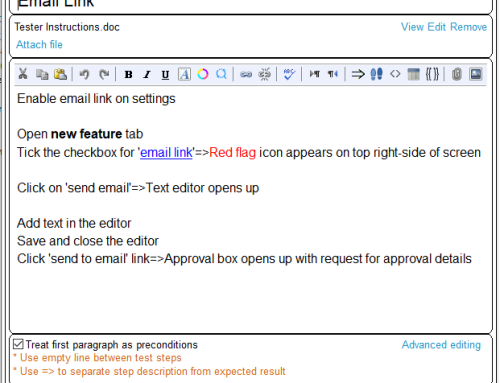Remove link with broken chain icon
The width and height of the screenshot is (500, 383).
click(265, 74)
